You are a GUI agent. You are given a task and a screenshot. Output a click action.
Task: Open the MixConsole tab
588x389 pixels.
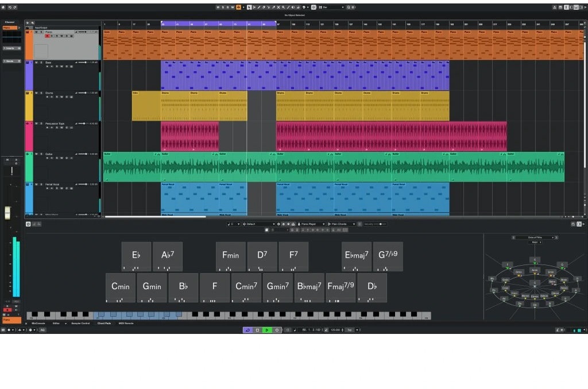click(38, 324)
